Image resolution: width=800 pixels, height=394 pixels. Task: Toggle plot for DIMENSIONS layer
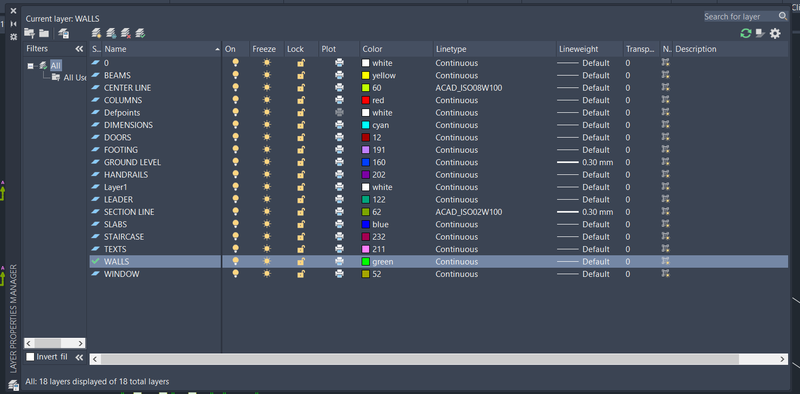[339, 125]
